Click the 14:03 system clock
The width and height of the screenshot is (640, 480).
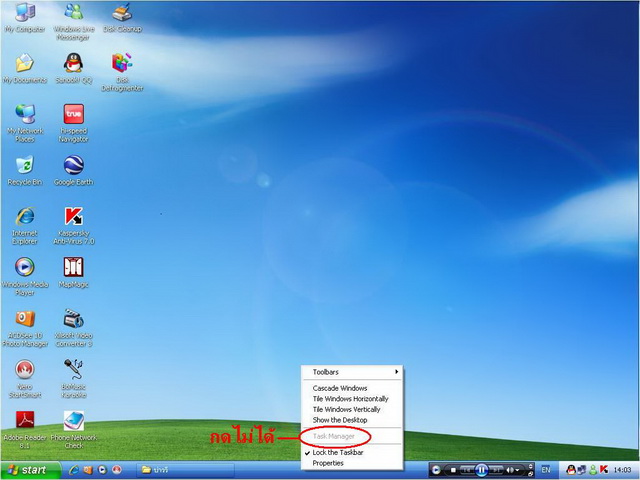[x=622, y=470]
